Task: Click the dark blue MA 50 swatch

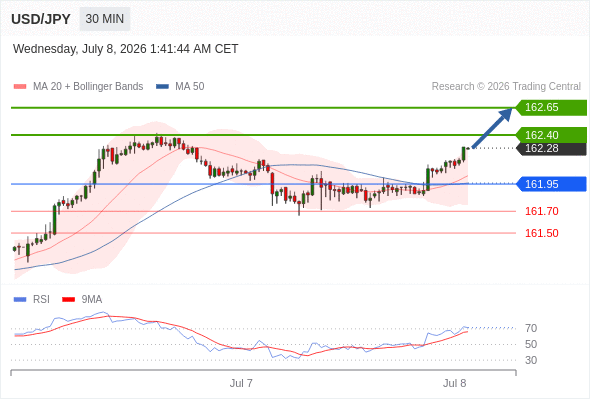Action: click(x=163, y=87)
